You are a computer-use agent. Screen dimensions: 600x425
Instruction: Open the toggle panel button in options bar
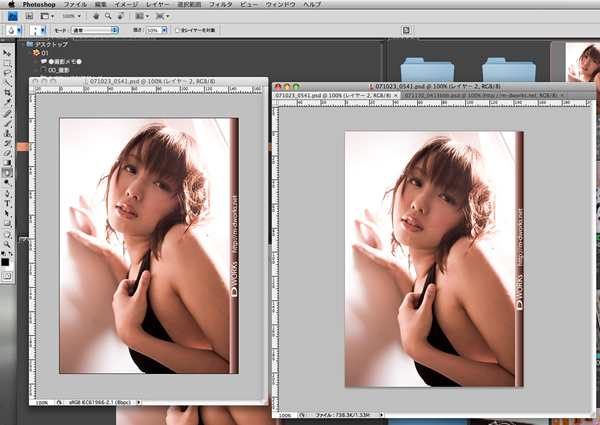[406, 30]
